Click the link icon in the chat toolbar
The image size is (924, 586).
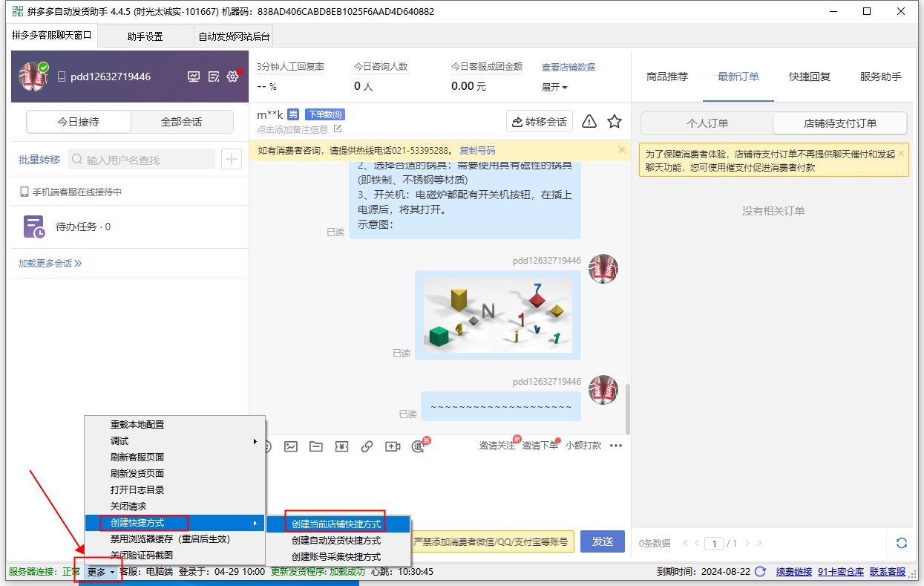367,446
